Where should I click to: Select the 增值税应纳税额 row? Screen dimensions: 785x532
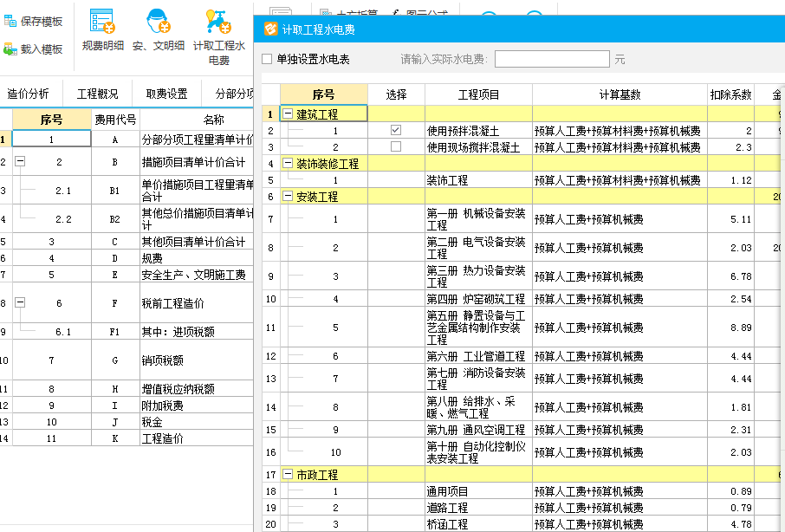click(127, 388)
